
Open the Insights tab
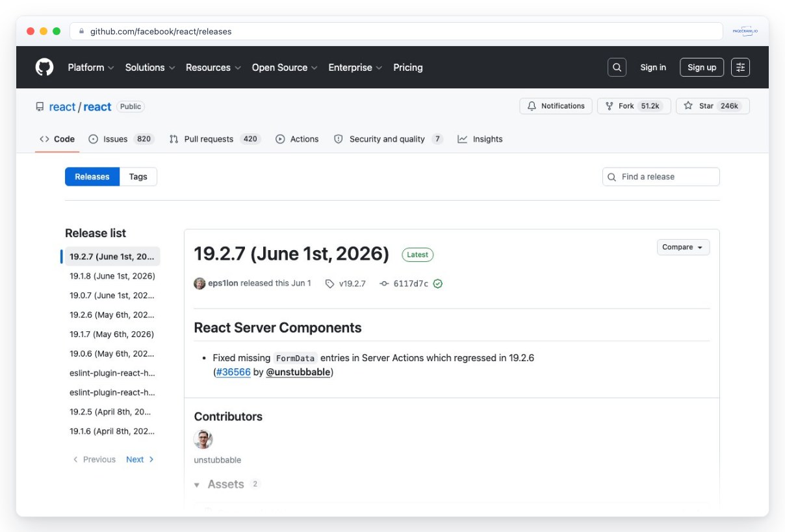pos(480,139)
